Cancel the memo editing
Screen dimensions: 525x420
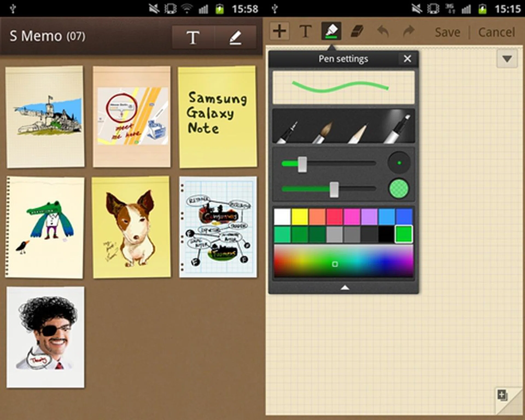click(x=496, y=32)
